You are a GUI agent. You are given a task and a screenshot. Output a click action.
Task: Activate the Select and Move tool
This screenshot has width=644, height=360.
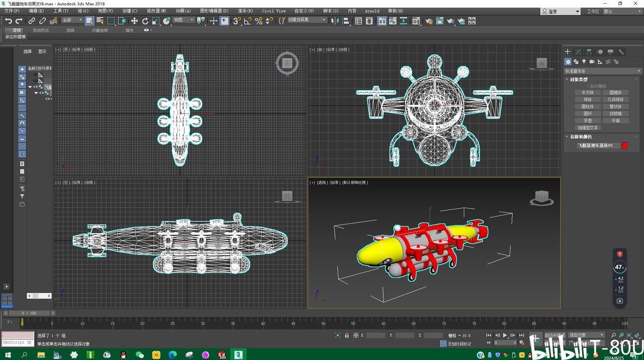click(x=135, y=21)
